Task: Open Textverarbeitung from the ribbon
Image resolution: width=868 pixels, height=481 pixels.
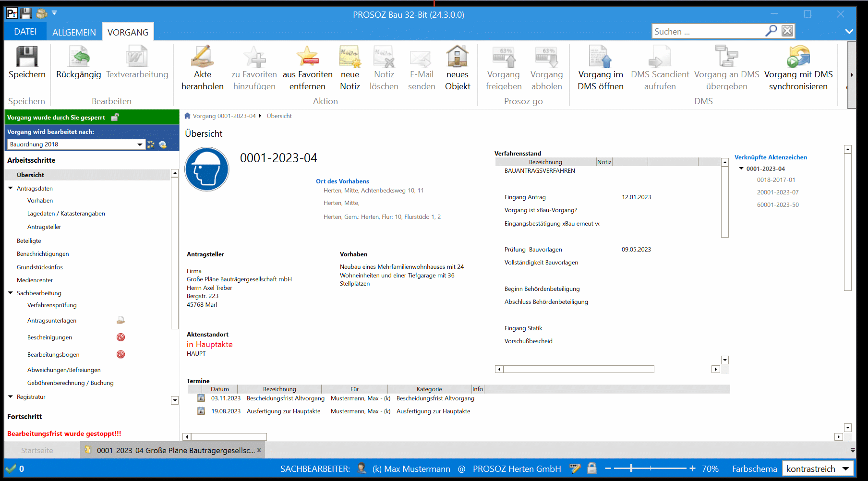Action: [137, 57]
